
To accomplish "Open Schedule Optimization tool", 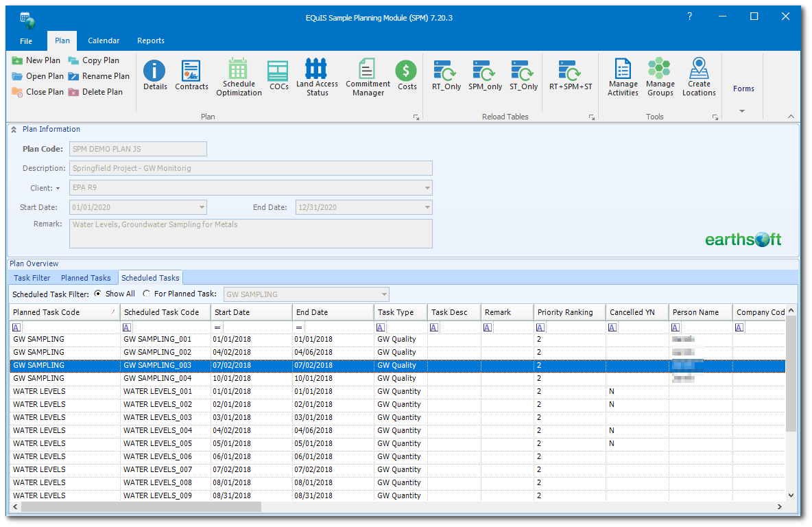I will tap(239, 77).
